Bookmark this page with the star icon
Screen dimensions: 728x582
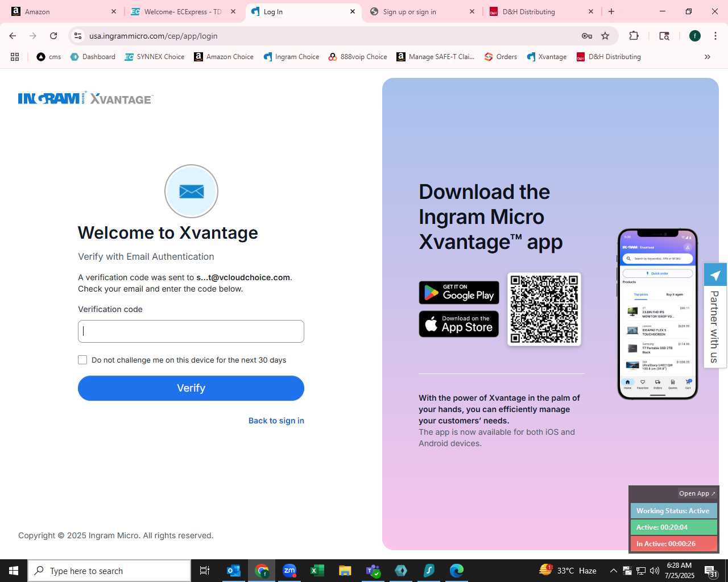605,36
